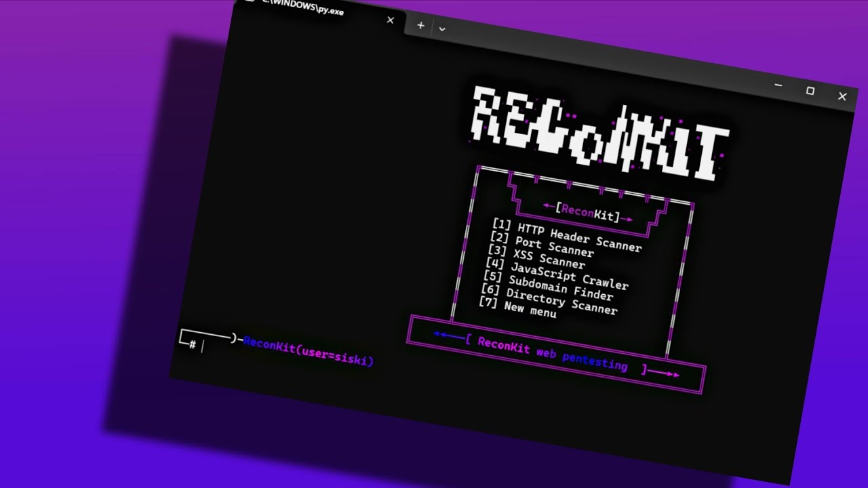
Task: Click the '[6] Directory Scanner' menu line
Action: [x=549, y=298]
